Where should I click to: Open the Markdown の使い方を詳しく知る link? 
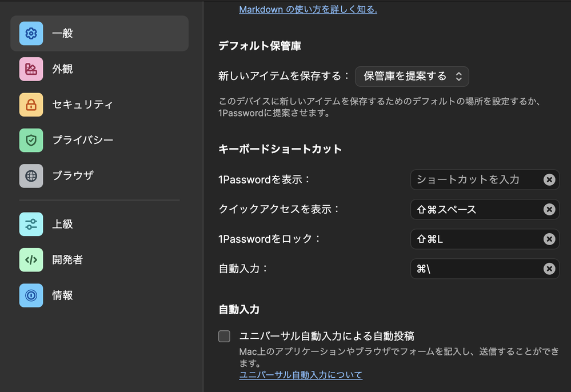[x=308, y=10]
